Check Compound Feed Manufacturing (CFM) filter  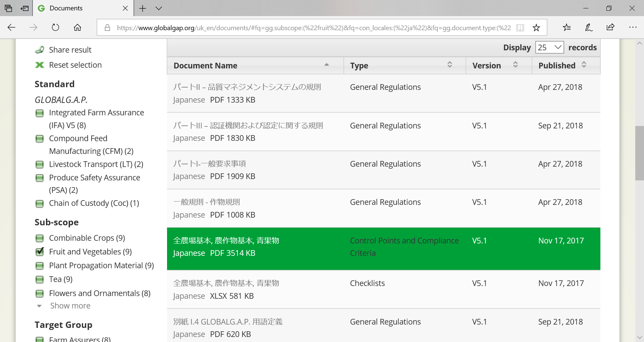tap(40, 139)
